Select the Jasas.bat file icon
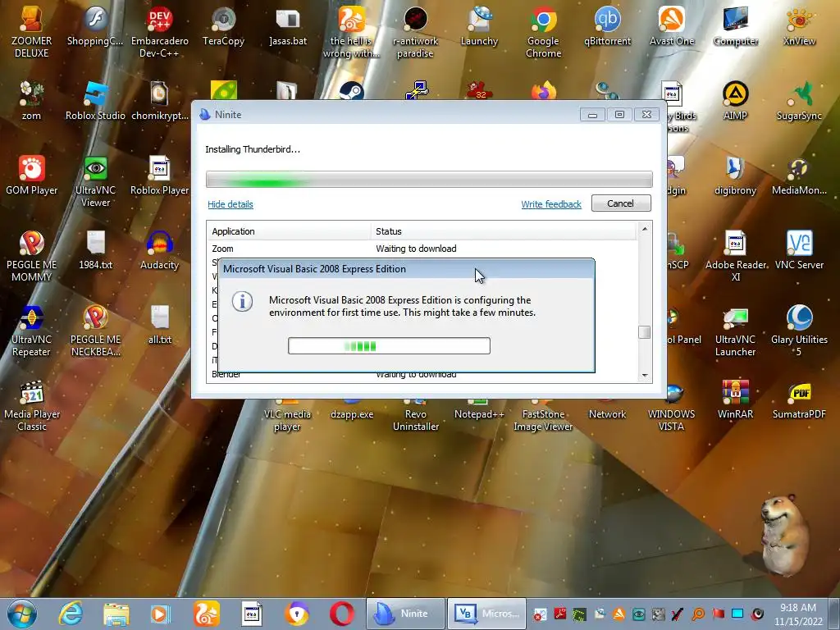This screenshot has height=630, width=840. [288, 25]
